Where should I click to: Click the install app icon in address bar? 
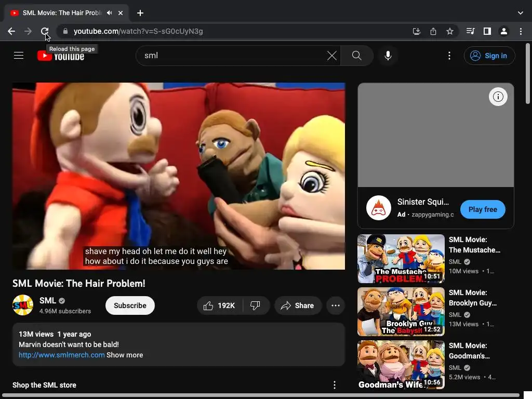pyautogui.click(x=416, y=31)
